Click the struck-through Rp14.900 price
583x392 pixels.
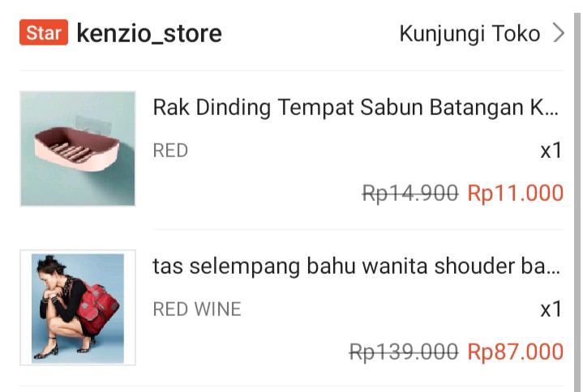pos(410,194)
